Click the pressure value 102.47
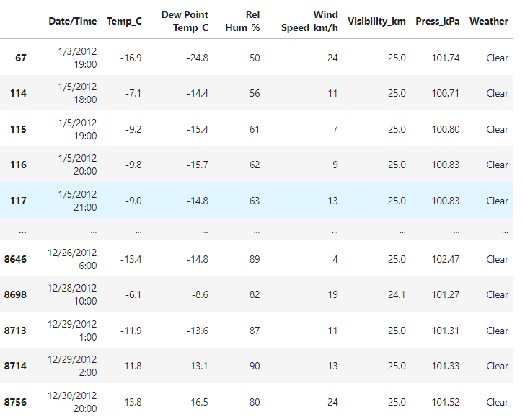The height and width of the screenshot is (420, 525). (x=445, y=259)
